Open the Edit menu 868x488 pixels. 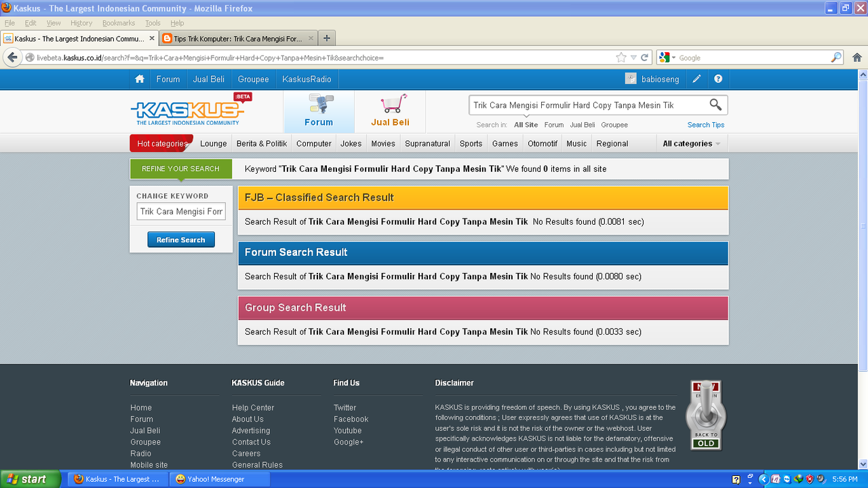coord(31,23)
